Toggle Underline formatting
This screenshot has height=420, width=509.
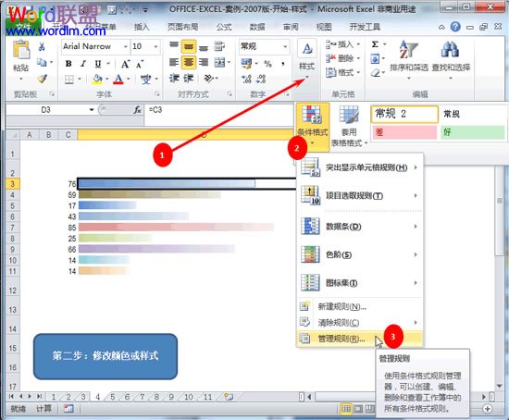(x=98, y=64)
